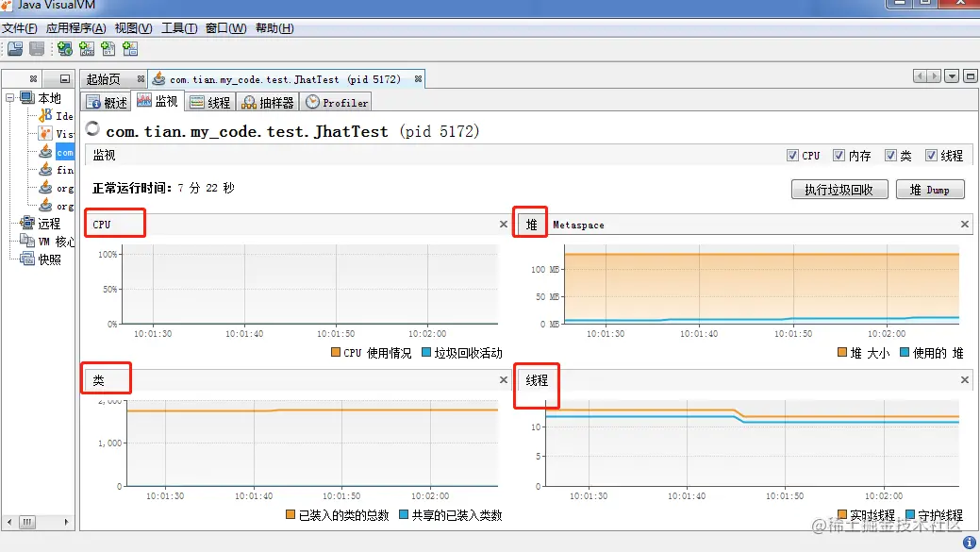Select the first org application node
This screenshot has width=980, height=552.
[57, 188]
